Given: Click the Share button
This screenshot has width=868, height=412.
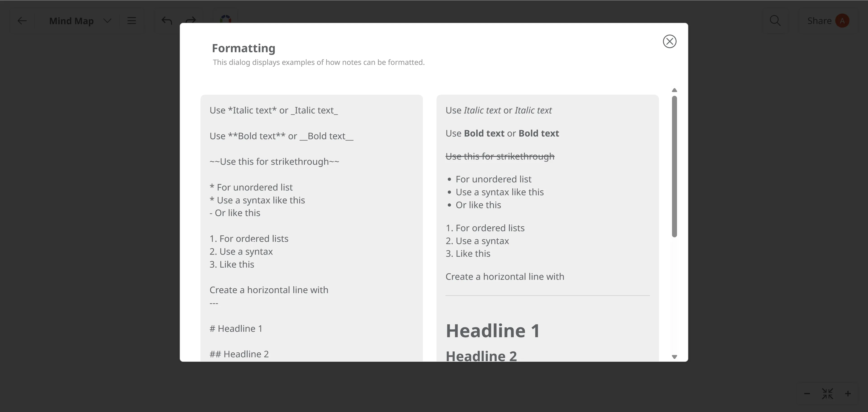Looking at the screenshot, I should 819,21.
